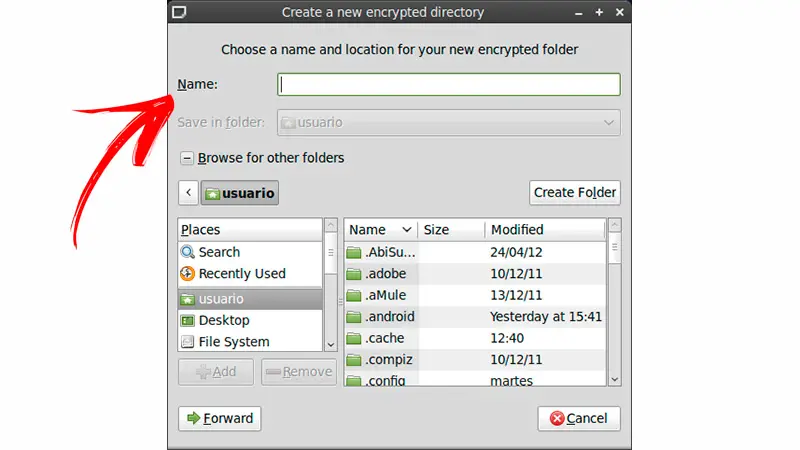Click the .adobe folder icon
The width and height of the screenshot is (800, 450).
354,274
